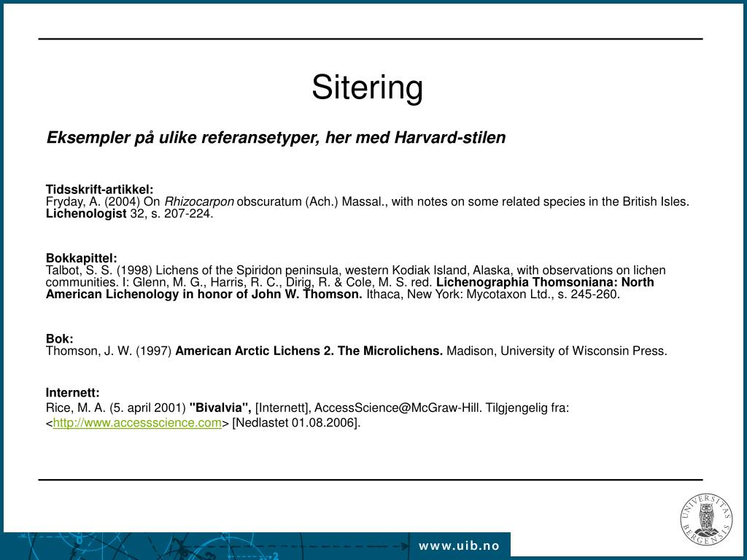
Task: Click the text Fryday, A. (2004)
Action: 93,202
